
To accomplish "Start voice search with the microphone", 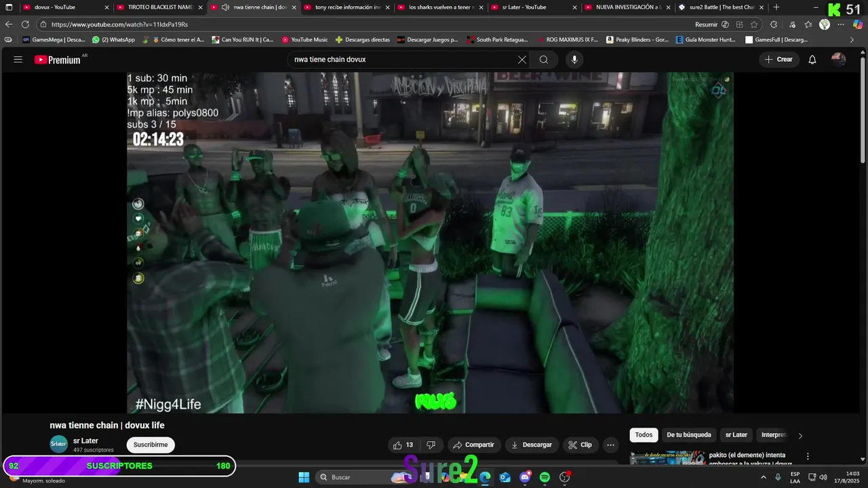I will pos(574,60).
